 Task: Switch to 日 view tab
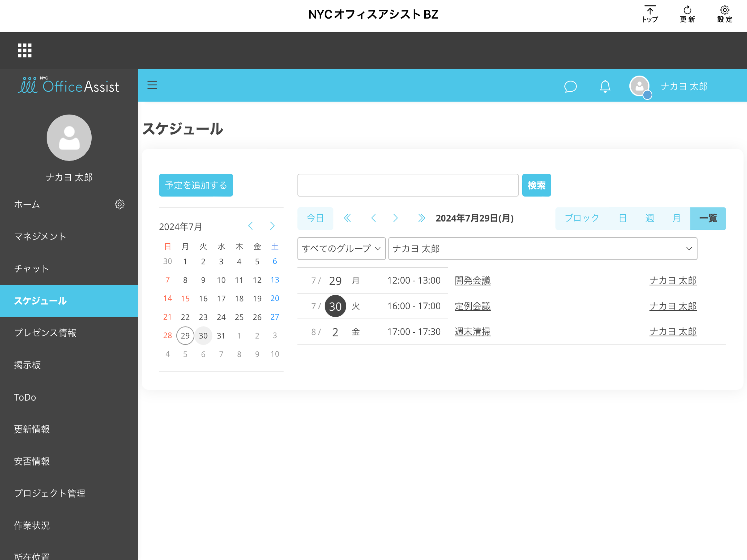click(622, 218)
